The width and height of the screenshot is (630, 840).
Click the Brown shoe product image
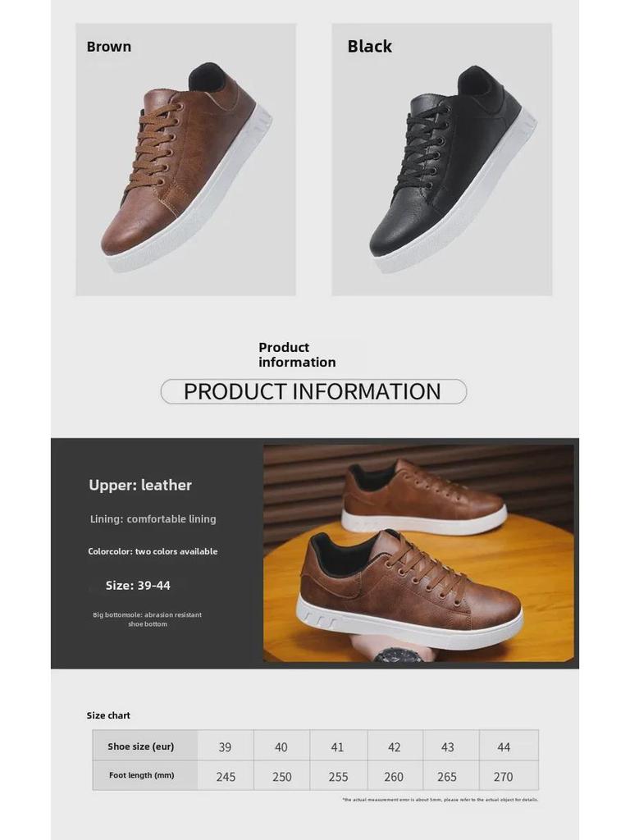(185, 160)
